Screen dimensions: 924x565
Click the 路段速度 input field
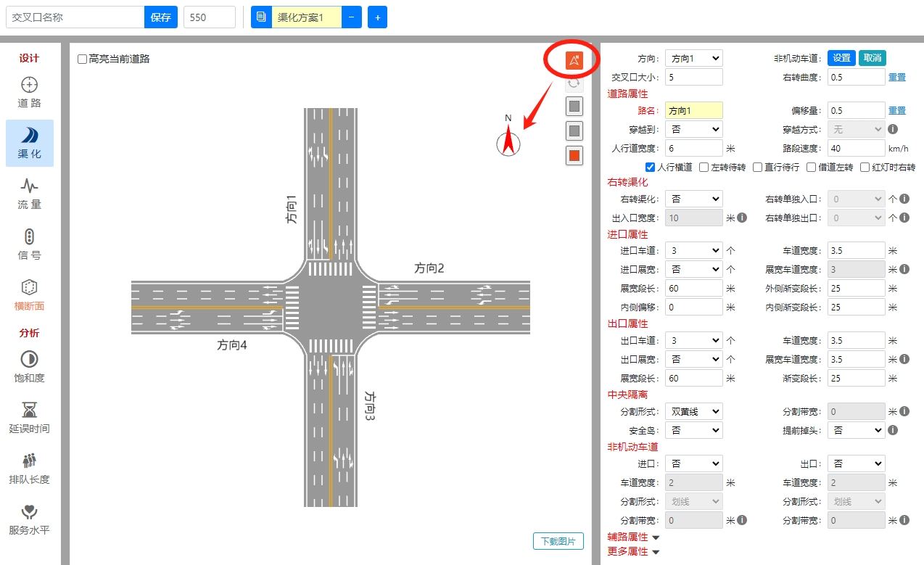point(856,148)
